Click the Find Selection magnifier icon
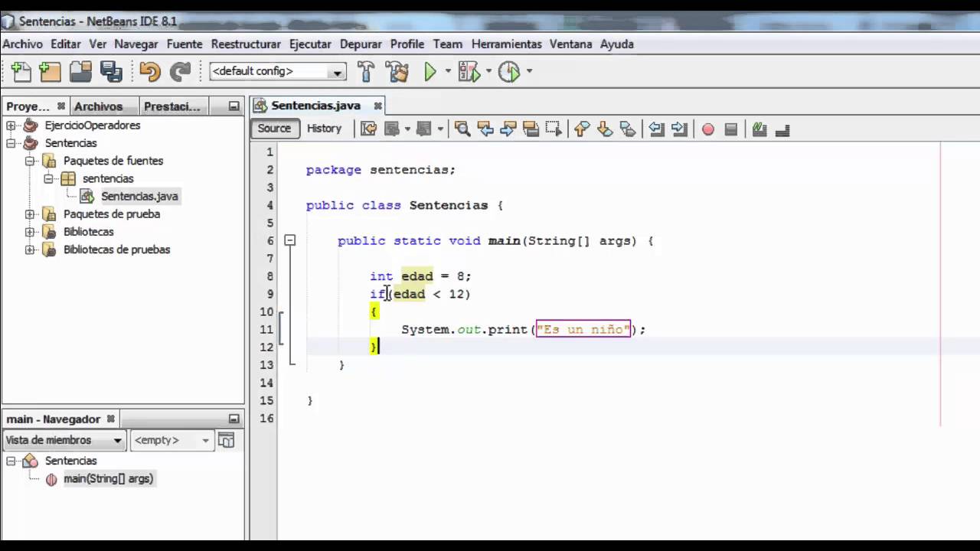This screenshot has height=551, width=980. [x=462, y=129]
